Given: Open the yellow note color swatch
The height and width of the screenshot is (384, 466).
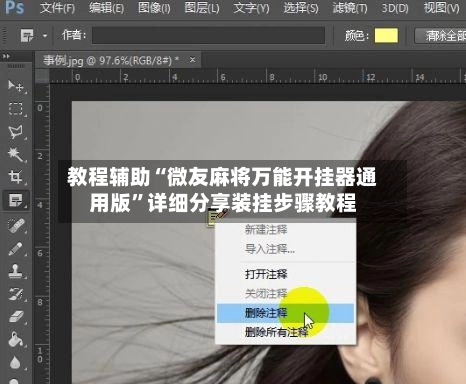Looking at the screenshot, I should (x=386, y=35).
